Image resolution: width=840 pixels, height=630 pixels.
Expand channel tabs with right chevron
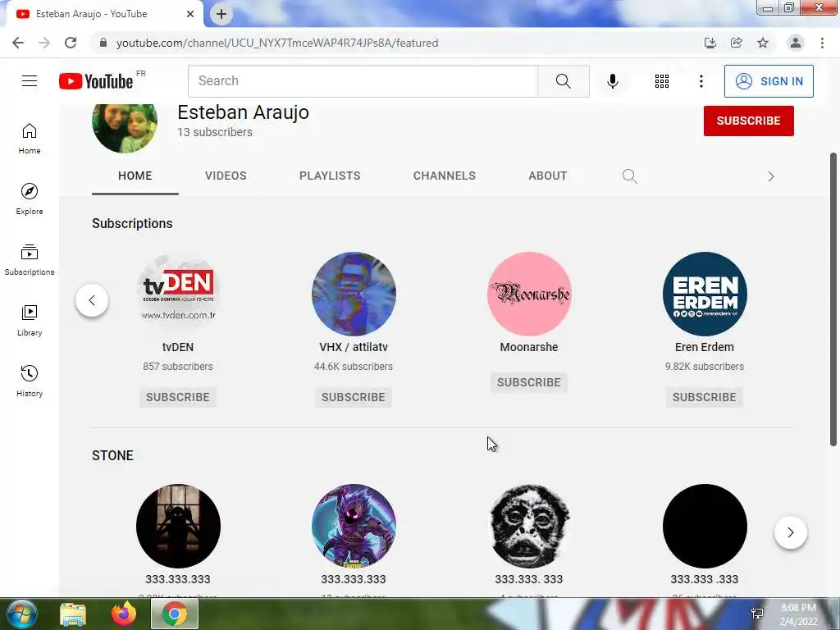pyautogui.click(x=771, y=176)
